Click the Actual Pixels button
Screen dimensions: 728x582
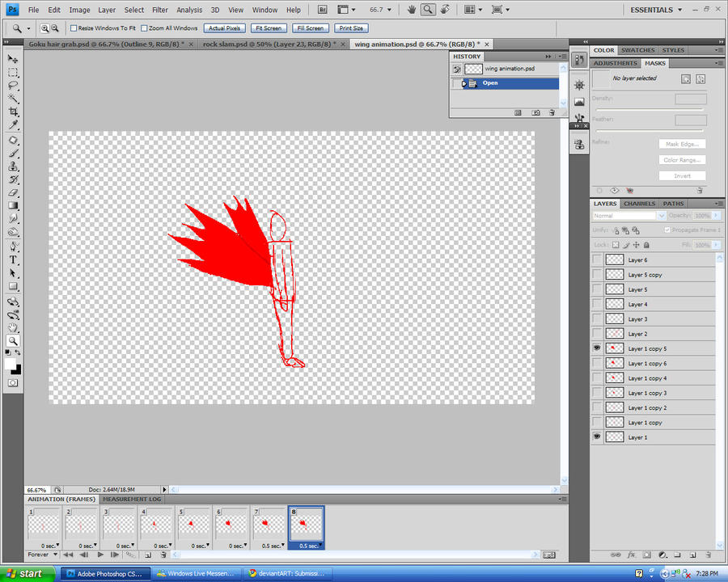click(224, 27)
